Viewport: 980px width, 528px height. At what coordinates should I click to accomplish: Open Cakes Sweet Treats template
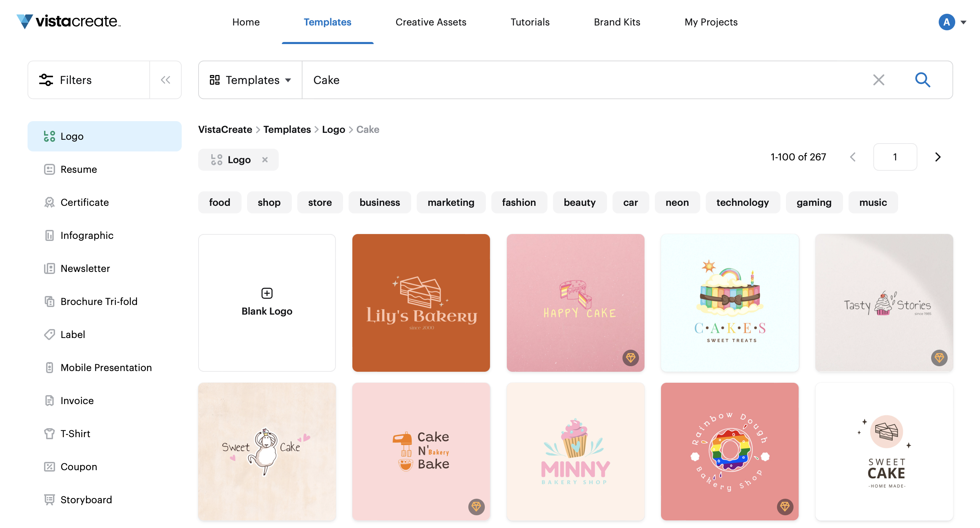tap(730, 303)
